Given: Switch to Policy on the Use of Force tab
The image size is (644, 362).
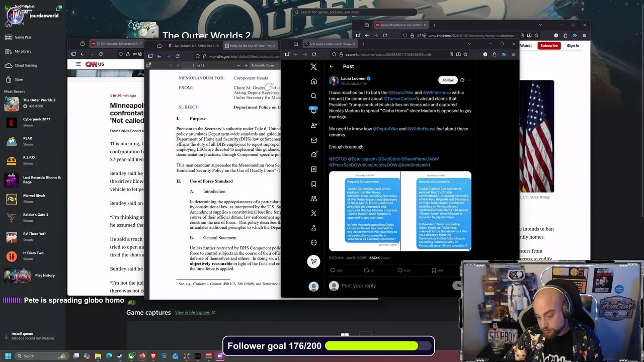Looking at the screenshot, I should (251, 46).
